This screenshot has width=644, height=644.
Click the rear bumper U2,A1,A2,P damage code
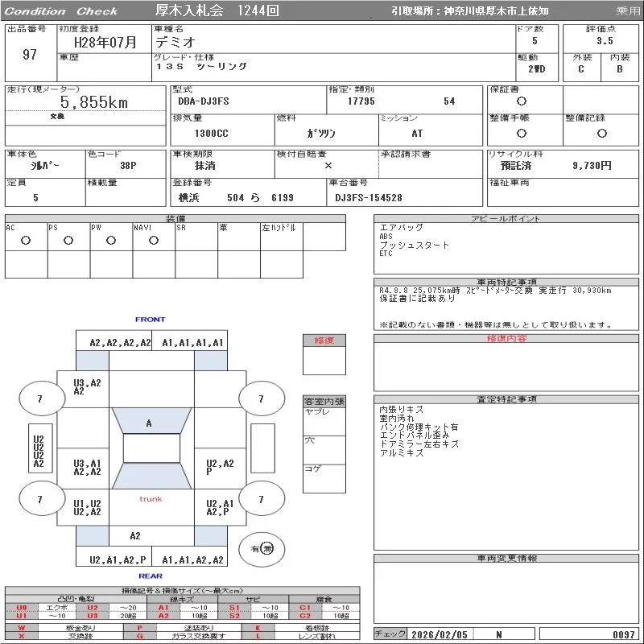(118, 559)
